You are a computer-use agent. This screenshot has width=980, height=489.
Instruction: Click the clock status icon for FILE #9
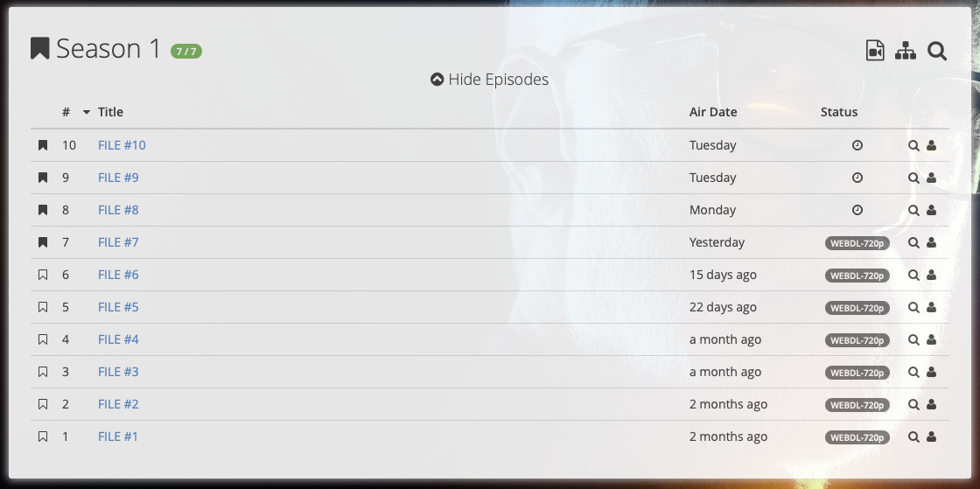[x=857, y=178]
